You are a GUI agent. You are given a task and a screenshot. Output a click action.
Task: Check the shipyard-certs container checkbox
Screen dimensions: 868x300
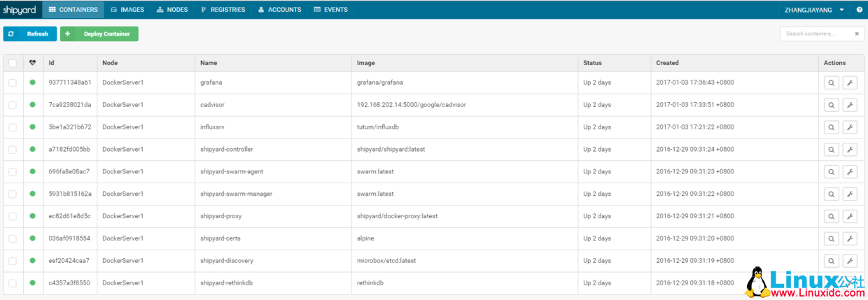coord(13,239)
